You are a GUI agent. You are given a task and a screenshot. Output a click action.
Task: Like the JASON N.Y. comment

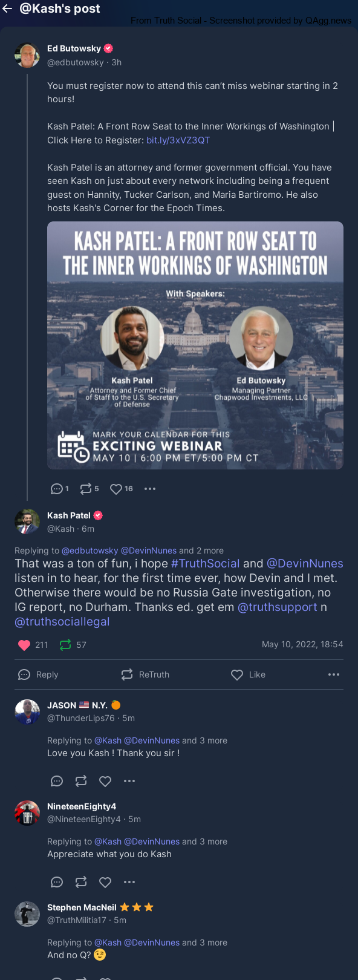click(x=105, y=781)
